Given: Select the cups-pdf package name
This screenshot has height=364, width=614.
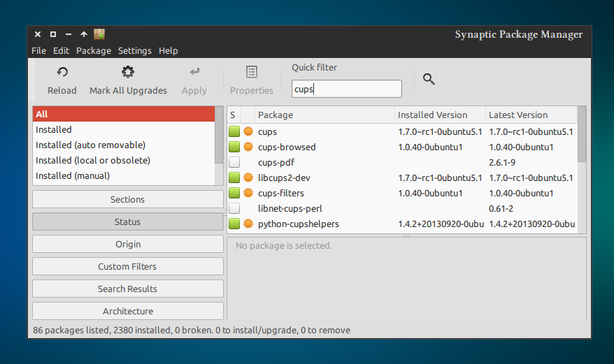Looking at the screenshot, I should click(276, 162).
